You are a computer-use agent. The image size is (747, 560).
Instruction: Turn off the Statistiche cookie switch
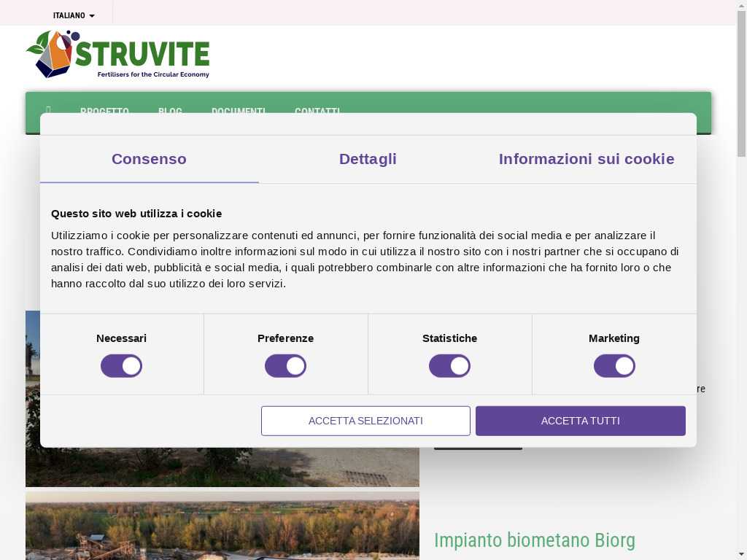[x=449, y=366]
